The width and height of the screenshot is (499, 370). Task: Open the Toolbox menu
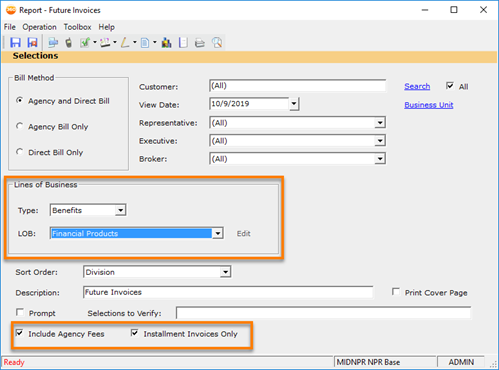pos(77,27)
